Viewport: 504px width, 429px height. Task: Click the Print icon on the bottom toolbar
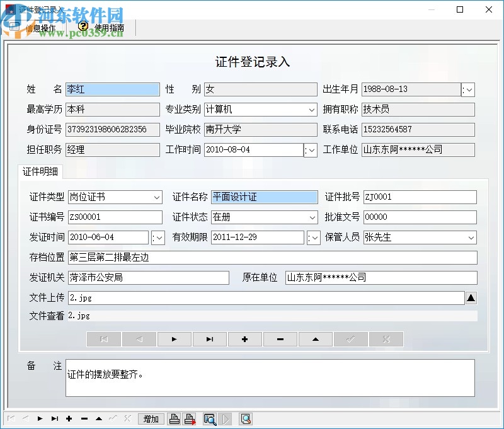(175, 418)
